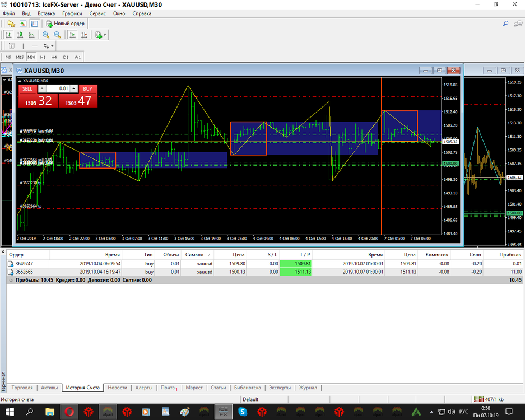The width and height of the screenshot is (525, 420).
Task: Select the vertical line drawing tool
Action: pyautogui.click(x=23, y=46)
